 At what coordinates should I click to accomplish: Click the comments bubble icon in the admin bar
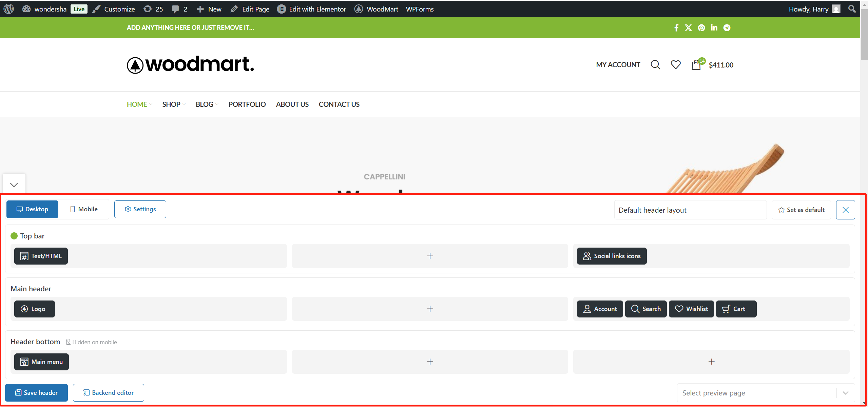pos(176,9)
